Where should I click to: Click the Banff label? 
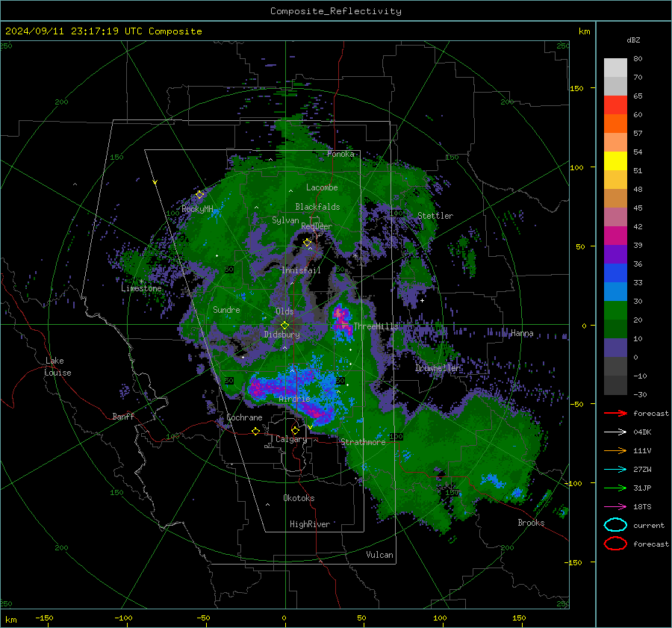(123, 417)
